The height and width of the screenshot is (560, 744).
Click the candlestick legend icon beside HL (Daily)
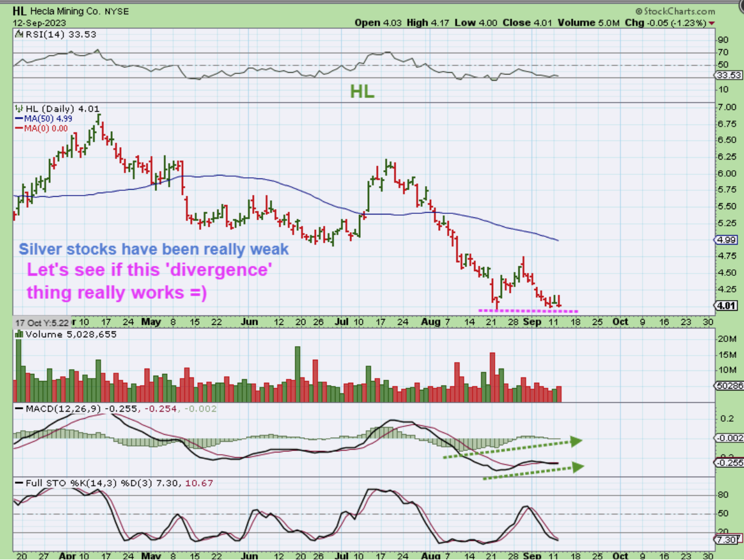[19, 109]
